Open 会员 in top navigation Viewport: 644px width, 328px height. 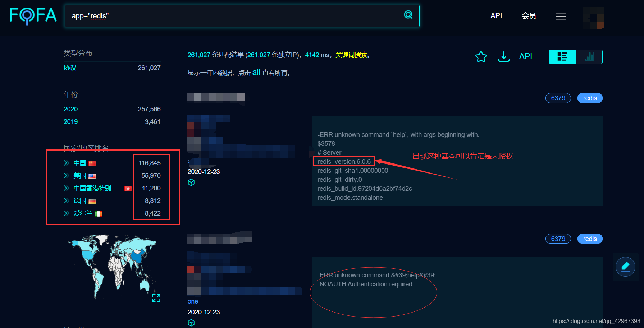tap(529, 16)
